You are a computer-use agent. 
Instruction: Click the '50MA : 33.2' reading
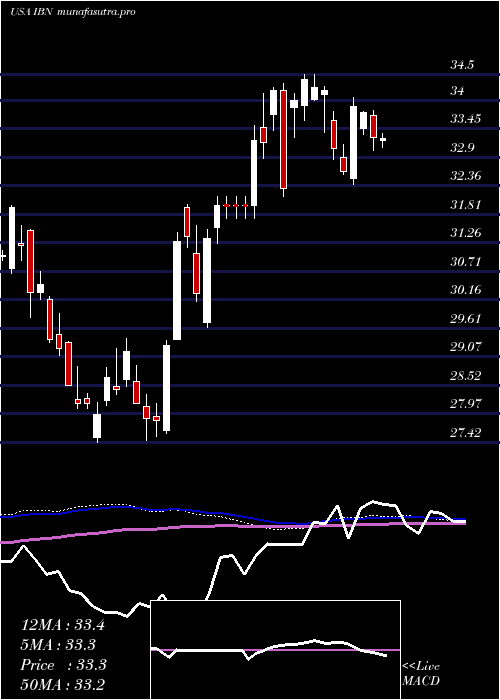pyautogui.click(x=63, y=684)
